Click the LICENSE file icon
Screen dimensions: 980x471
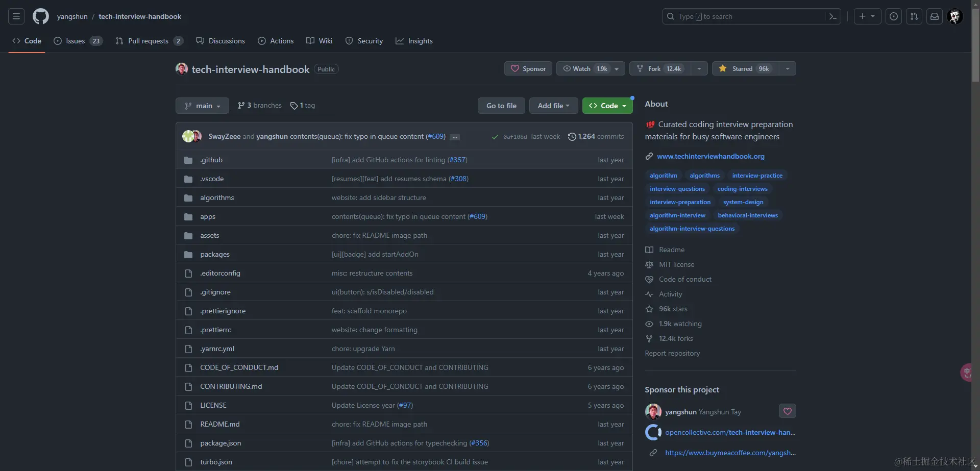coord(188,406)
